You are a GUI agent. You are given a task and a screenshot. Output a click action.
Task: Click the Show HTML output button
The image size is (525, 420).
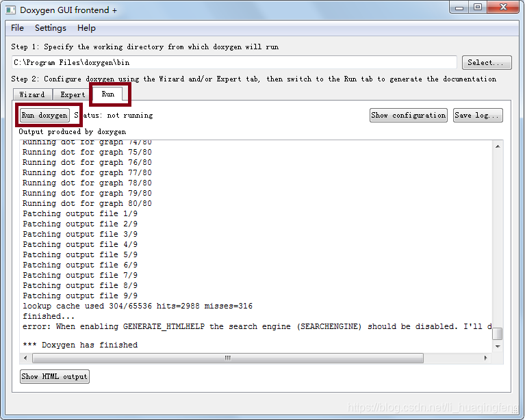[55, 376]
